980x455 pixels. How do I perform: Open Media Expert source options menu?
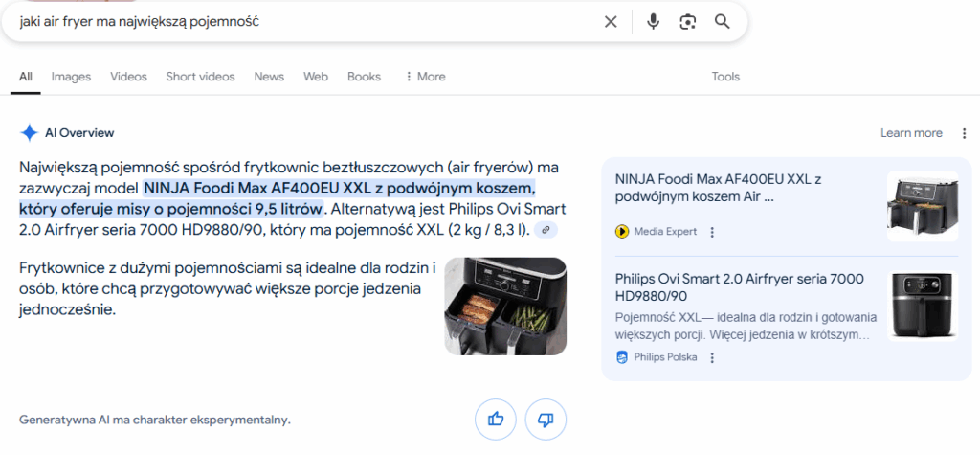pos(711,232)
